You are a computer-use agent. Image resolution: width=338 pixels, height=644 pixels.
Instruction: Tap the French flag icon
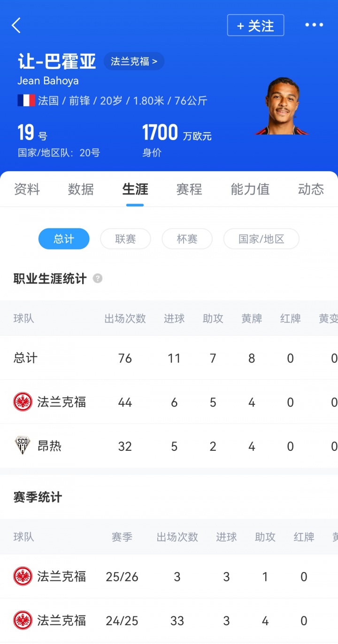[26, 101]
